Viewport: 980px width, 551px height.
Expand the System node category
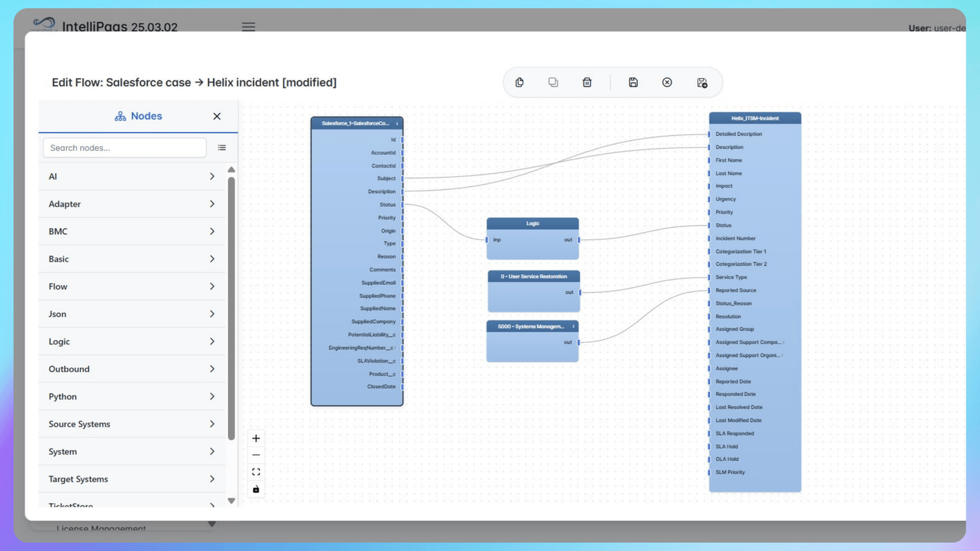click(132, 452)
